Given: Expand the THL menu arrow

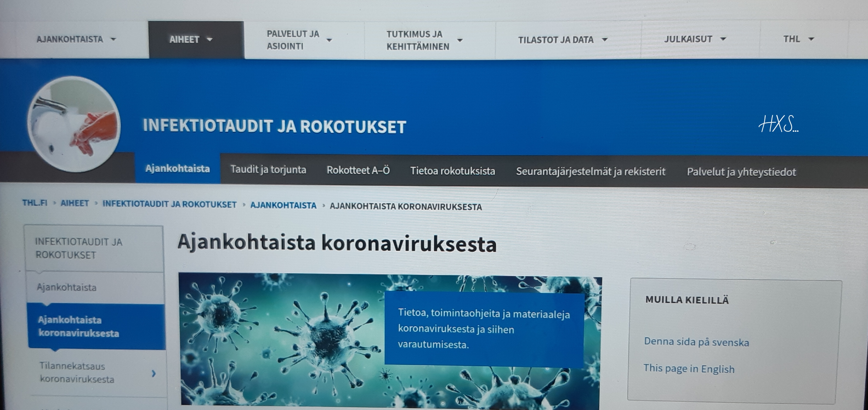Looking at the screenshot, I should point(811,39).
